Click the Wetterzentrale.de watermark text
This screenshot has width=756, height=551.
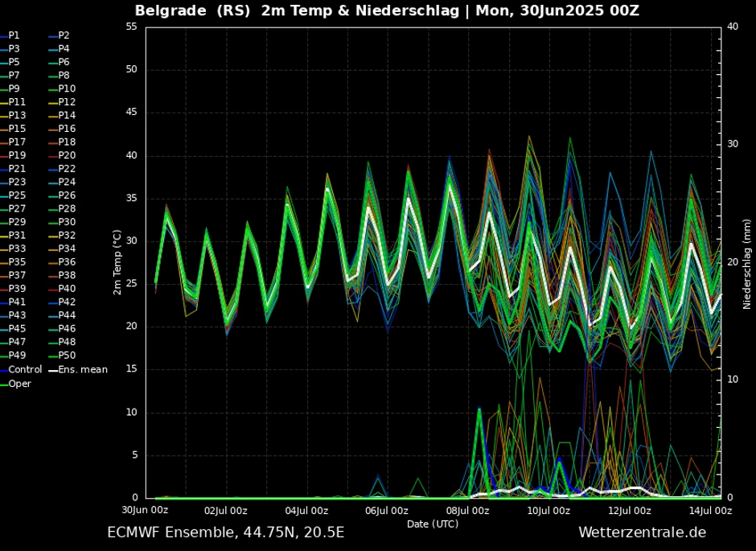pos(642,532)
